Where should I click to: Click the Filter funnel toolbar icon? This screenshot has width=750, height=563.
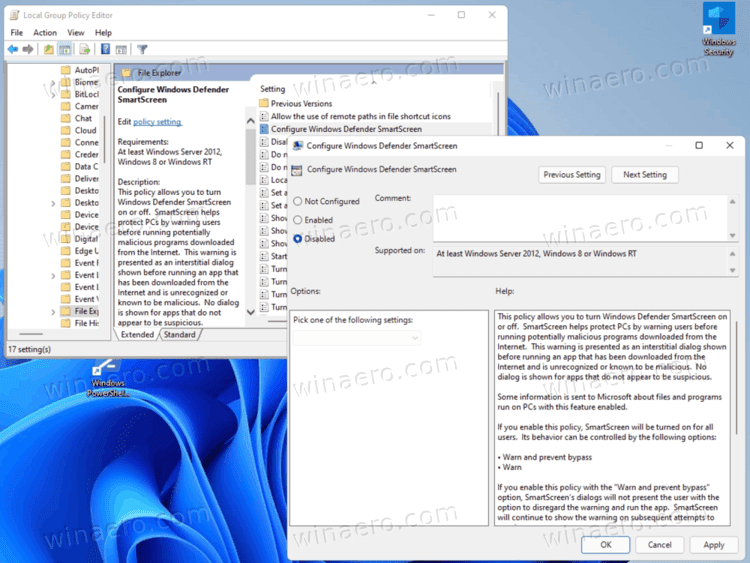142,49
